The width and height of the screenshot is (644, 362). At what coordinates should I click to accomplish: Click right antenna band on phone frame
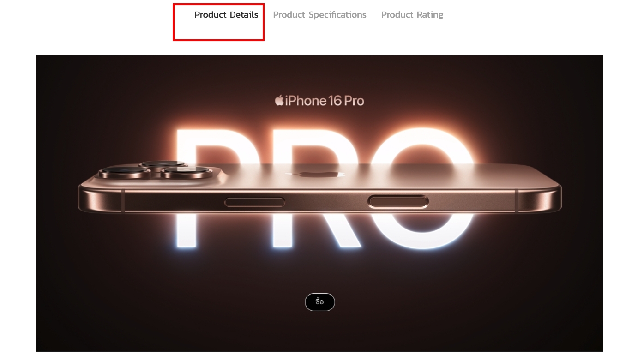[x=517, y=201]
